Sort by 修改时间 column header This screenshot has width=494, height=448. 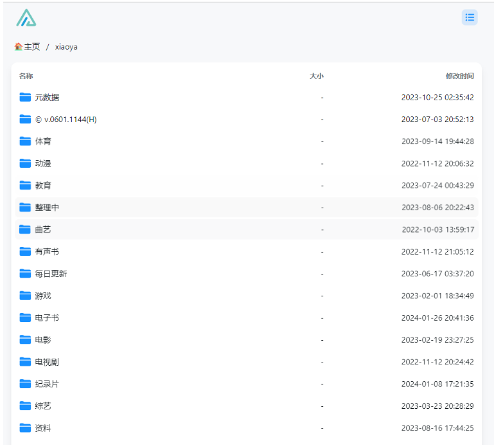click(x=460, y=76)
